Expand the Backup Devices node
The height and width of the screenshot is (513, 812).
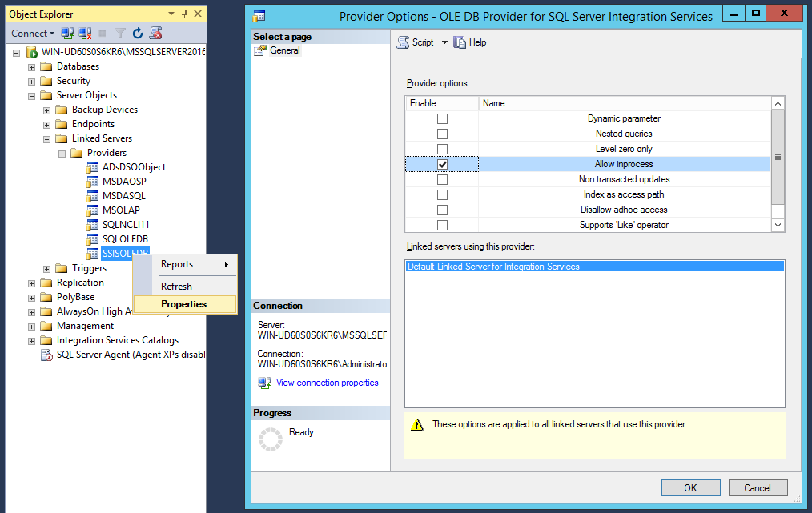(46, 110)
